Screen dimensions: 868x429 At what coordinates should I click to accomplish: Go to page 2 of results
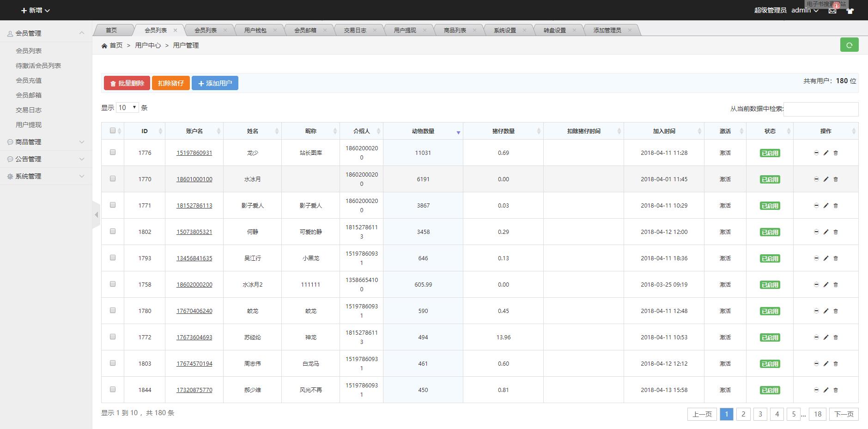(743, 414)
